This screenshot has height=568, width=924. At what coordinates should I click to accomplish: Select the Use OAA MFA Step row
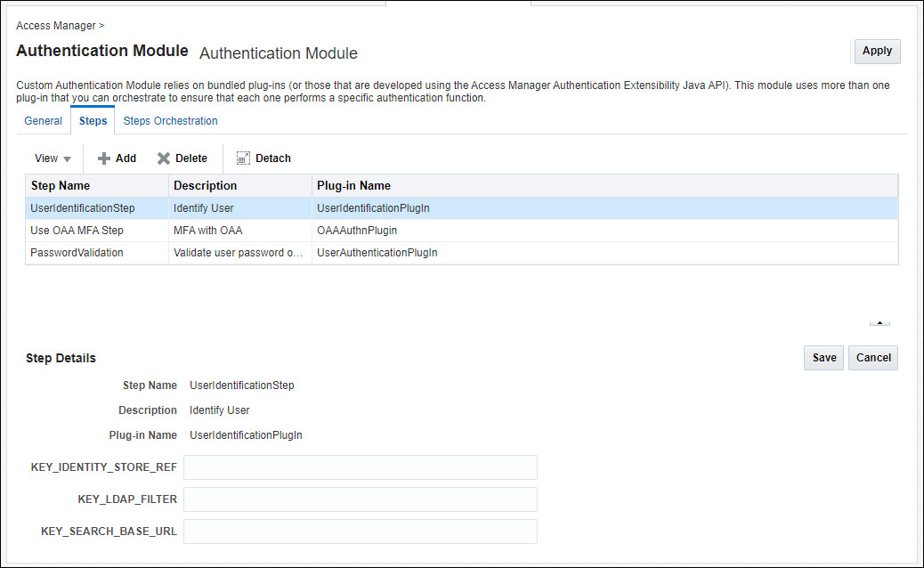[x=76, y=230]
